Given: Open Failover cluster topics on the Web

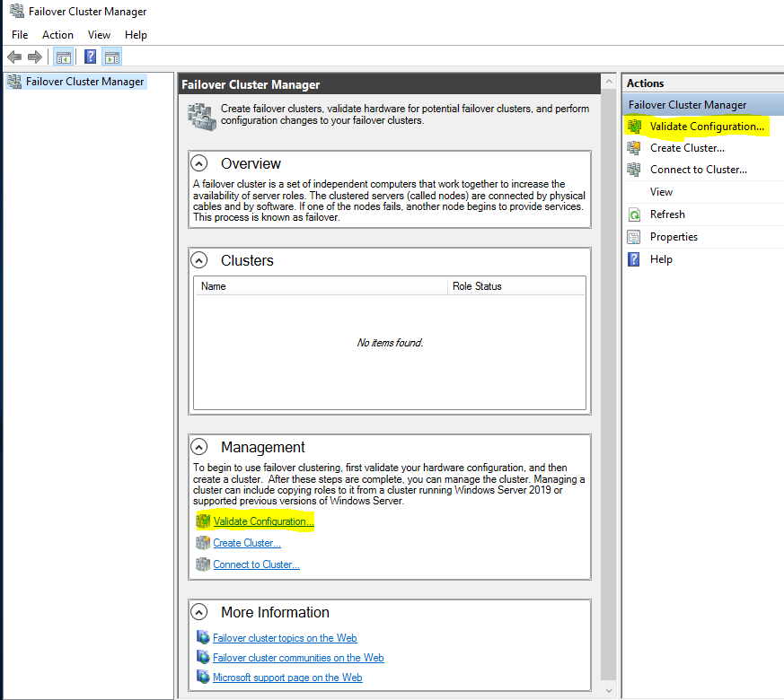Looking at the screenshot, I should (285, 638).
